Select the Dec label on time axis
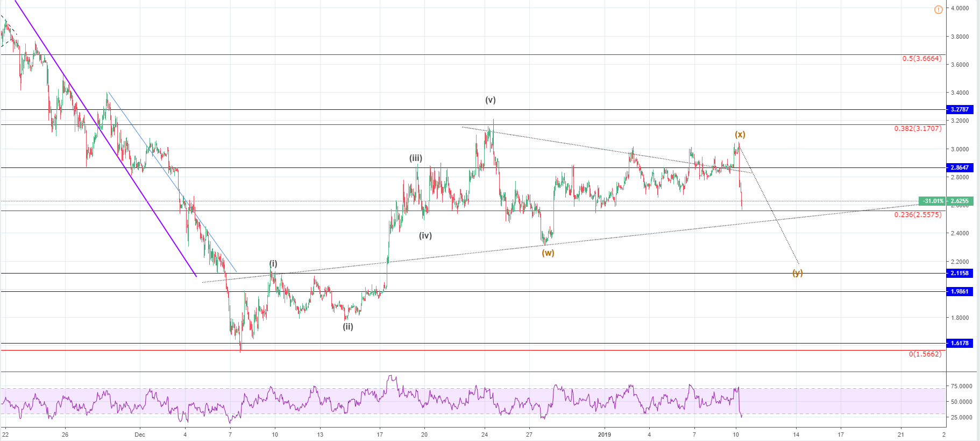The image size is (980, 441). tap(140, 435)
